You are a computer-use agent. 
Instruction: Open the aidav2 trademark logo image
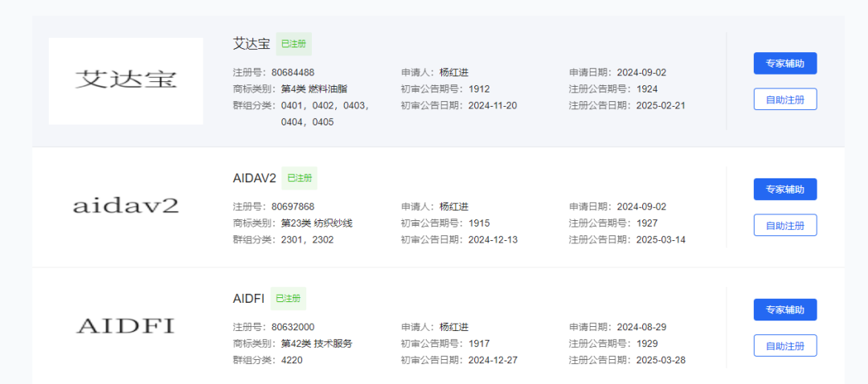click(126, 206)
